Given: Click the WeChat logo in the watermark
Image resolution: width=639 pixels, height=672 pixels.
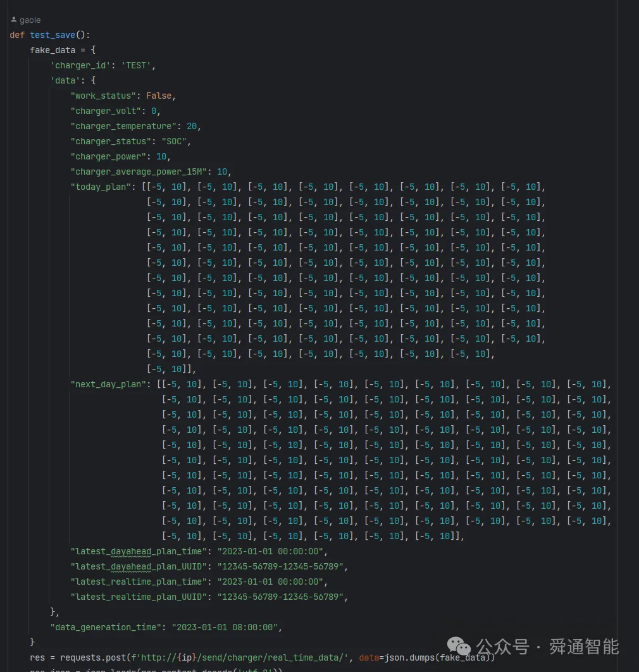Looking at the screenshot, I should pyautogui.click(x=459, y=646).
